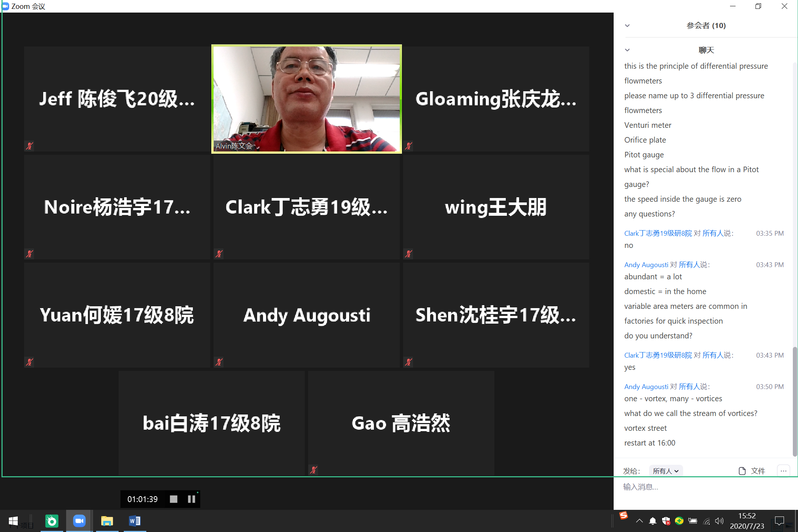Click the muted mic icon on Yuan's tile
The width and height of the screenshot is (798, 532).
30,362
